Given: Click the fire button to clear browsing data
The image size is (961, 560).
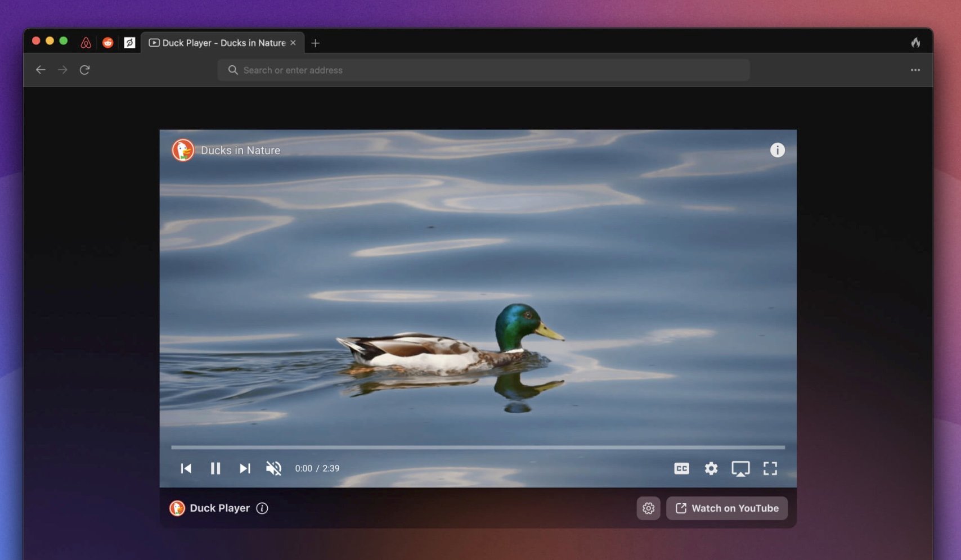Looking at the screenshot, I should (915, 42).
